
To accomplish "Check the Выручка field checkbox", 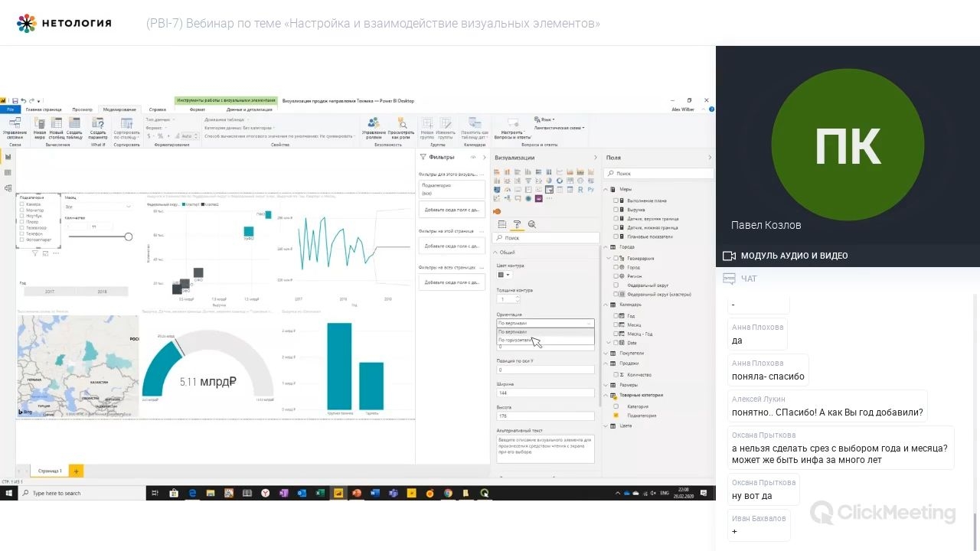I will click(616, 209).
